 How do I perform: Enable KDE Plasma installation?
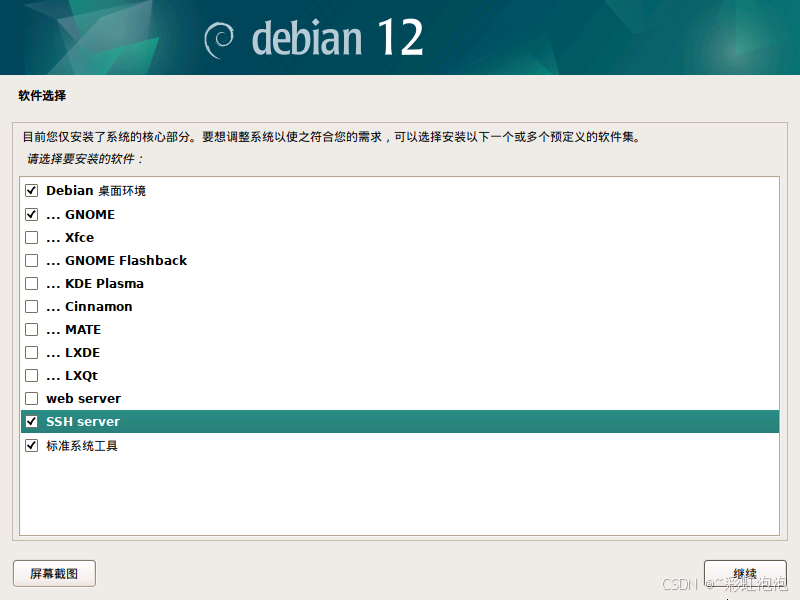click(31, 283)
